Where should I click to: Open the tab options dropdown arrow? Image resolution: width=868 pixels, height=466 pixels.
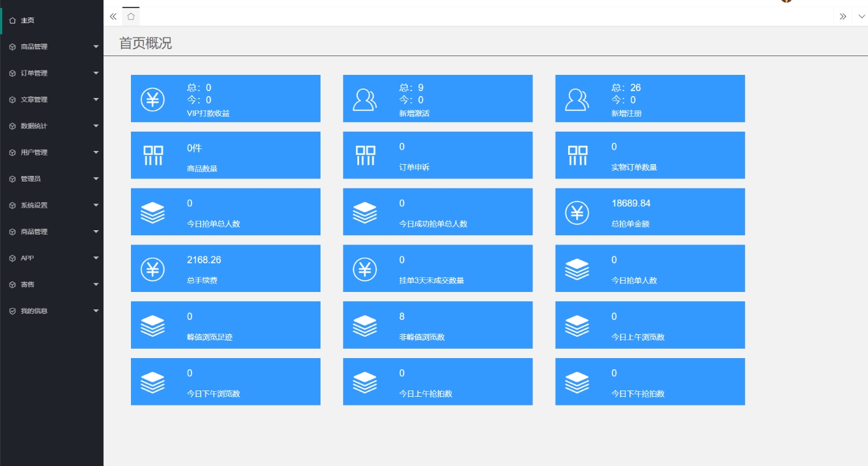(x=861, y=17)
